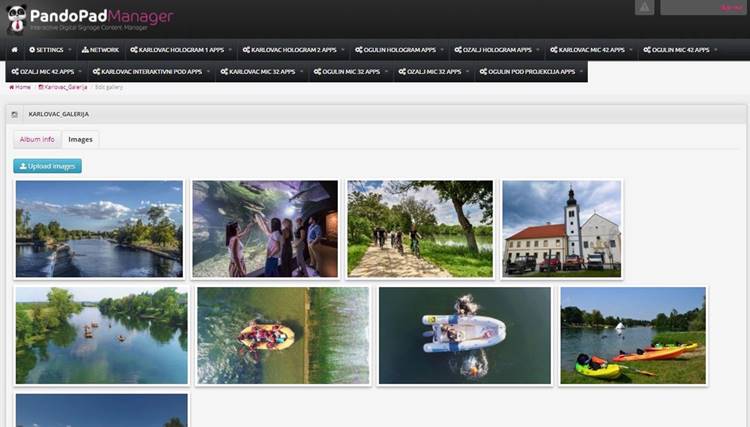The image size is (750, 427).
Task: Open the Settings menu
Action: point(50,50)
